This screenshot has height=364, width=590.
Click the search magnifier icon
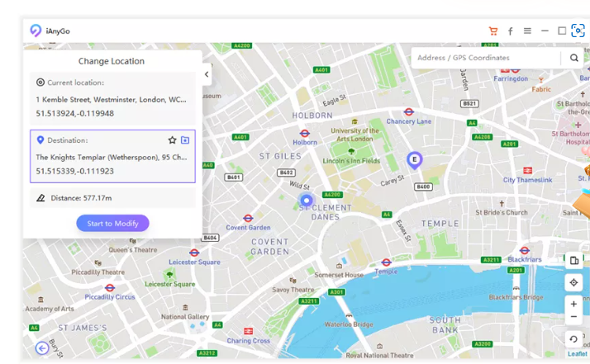[x=573, y=58]
